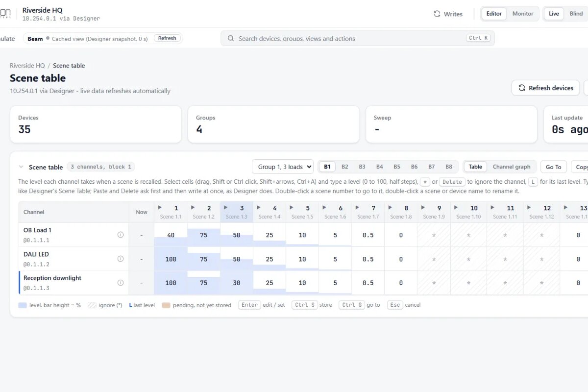Open Riverside HQ breadcrumb link
The width and height of the screenshot is (588, 392).
[27, 66]
